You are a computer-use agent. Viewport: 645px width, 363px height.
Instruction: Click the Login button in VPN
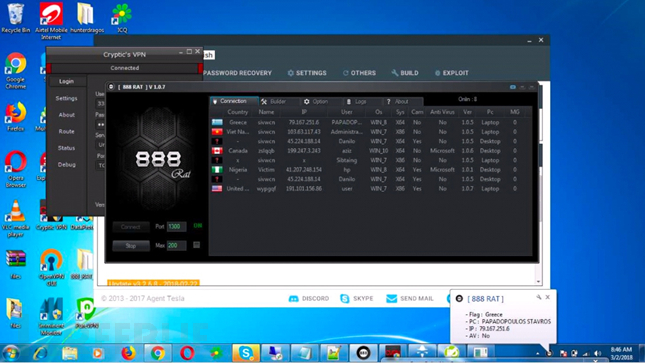[66, 81]
